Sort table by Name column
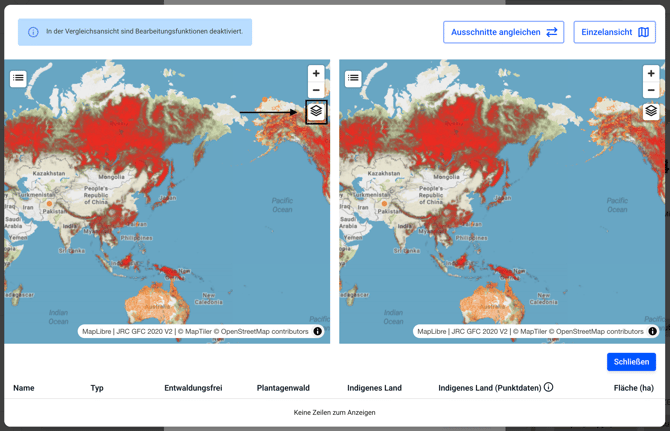 pyautogui.click(x=24, y=388)
